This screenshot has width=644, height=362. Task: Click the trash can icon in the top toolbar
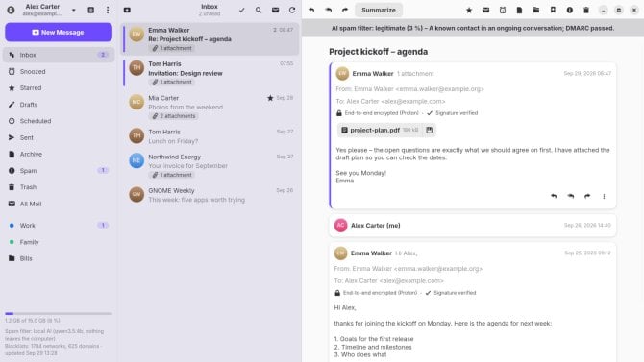click(586, 10)
